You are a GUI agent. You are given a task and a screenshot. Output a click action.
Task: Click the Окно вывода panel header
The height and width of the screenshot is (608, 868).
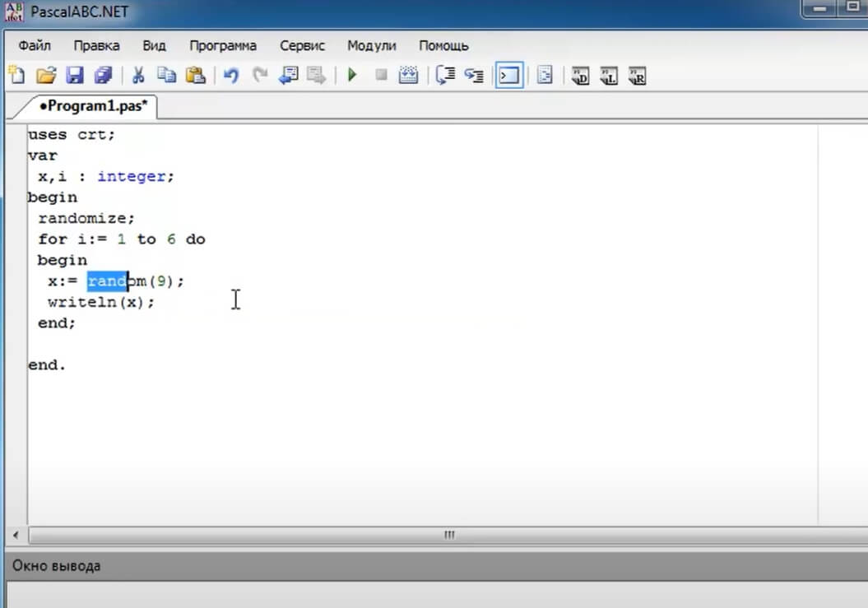[x=57, y=566]
